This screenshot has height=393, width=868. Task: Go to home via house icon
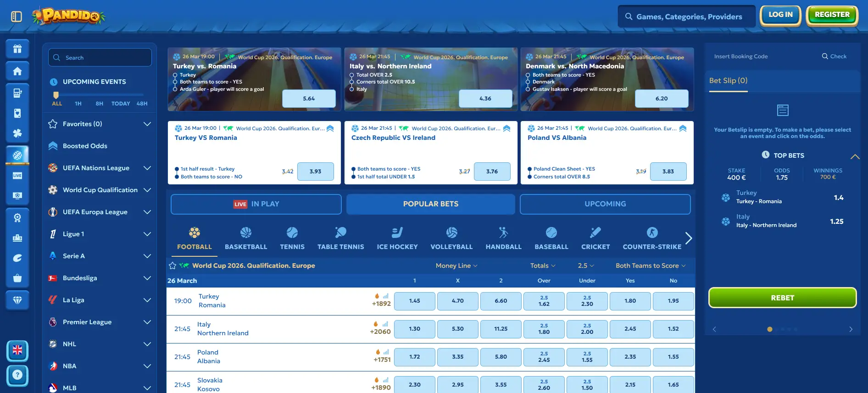17,71
